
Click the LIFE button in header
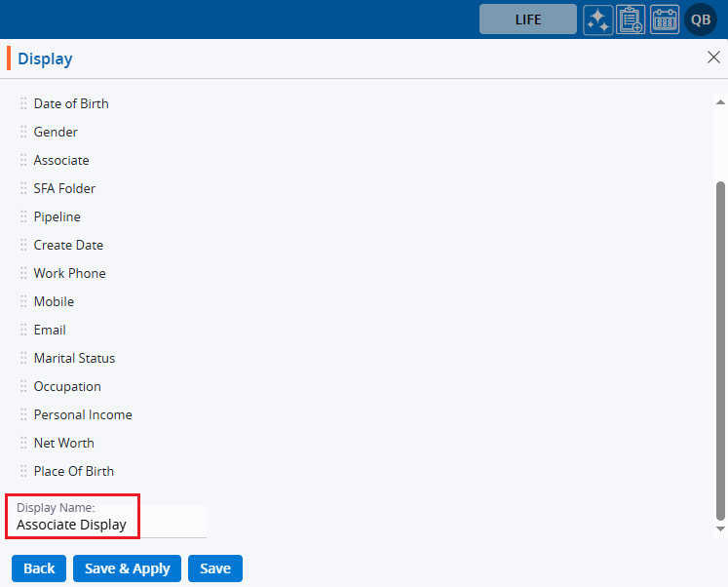coord(527,20)
